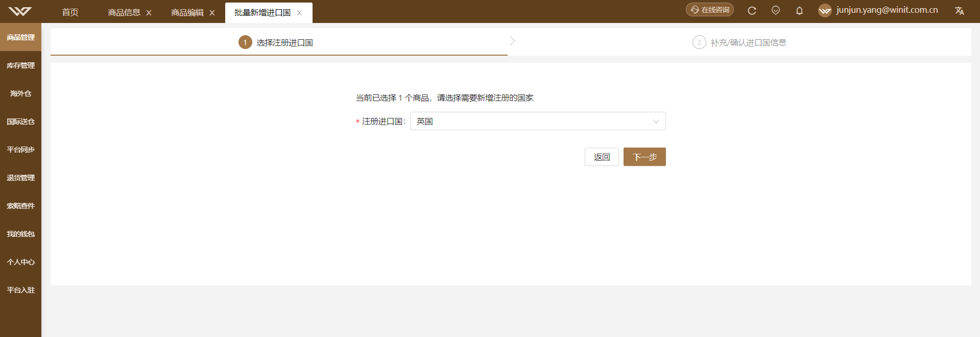Switch to the 商品编辑 tab
The height and width of the screenshot is (337, 980).
point(187,12)
